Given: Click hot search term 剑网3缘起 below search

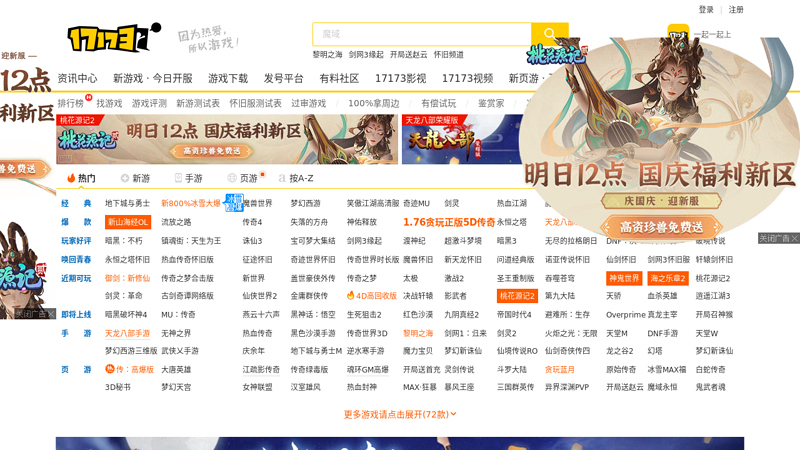Looking at the screenshot, I should point(366,55).
